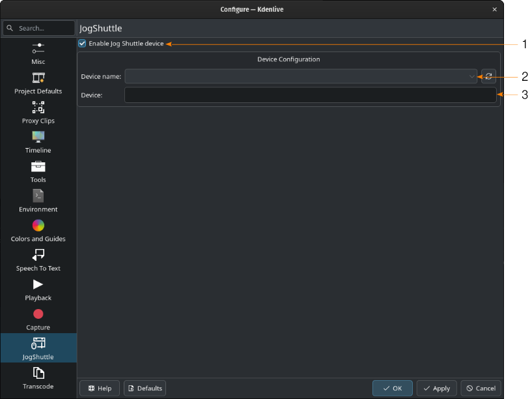Click into the Search settings field
This screenshot has width=532, height=399.
pyautogui.click(x=38, y=28)
